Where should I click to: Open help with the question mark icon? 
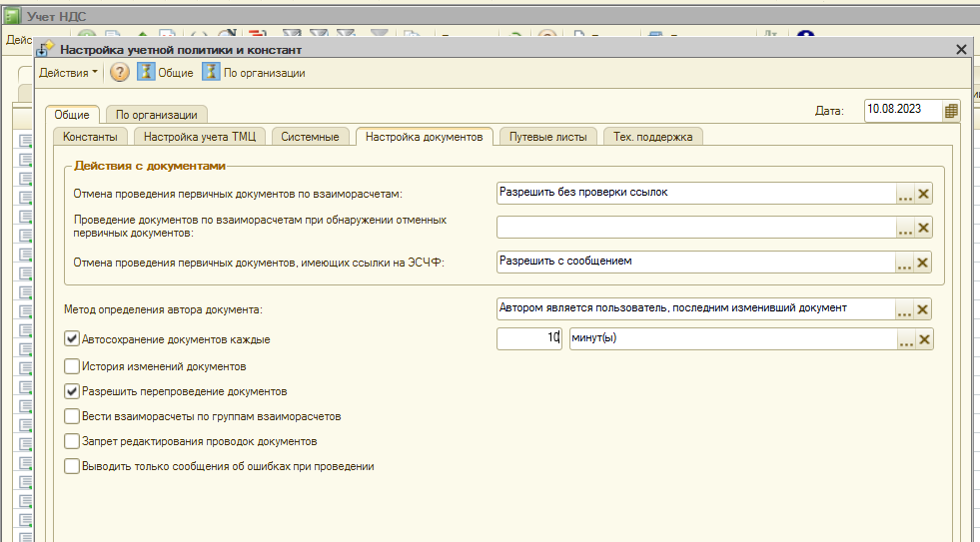[x=119, y=73]
